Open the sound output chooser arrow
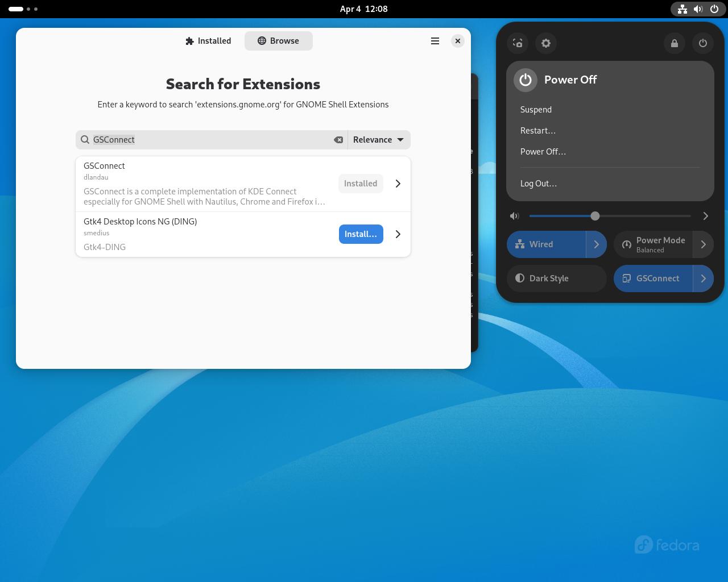The height and width of the screenshot is (582, 728). tap(705, 216)
